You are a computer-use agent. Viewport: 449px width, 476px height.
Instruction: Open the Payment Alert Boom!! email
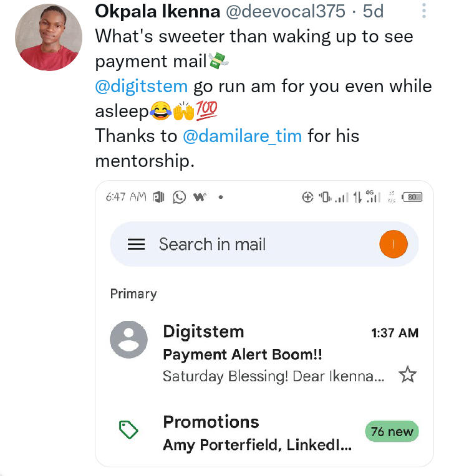[242, 355]
